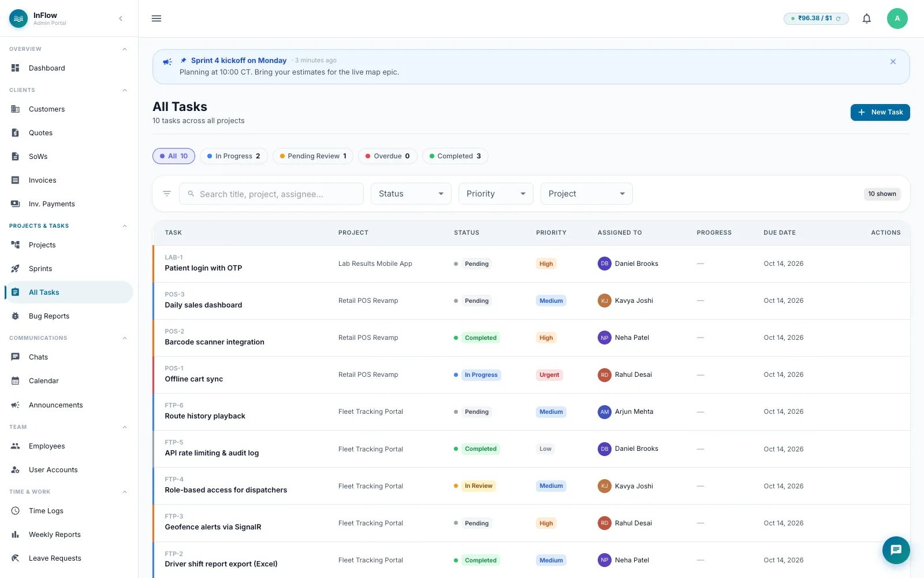The width and height of the screenshot is (924, 578).
Task: Select the In Progress 2 filter chip
Action: (234, 156)
